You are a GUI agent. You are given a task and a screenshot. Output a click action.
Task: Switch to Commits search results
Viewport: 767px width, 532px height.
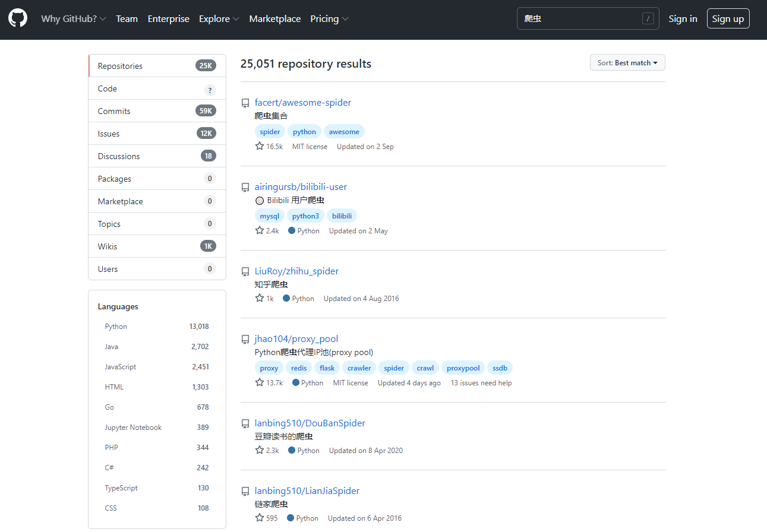pyautogui.click(x=157, y=111)
